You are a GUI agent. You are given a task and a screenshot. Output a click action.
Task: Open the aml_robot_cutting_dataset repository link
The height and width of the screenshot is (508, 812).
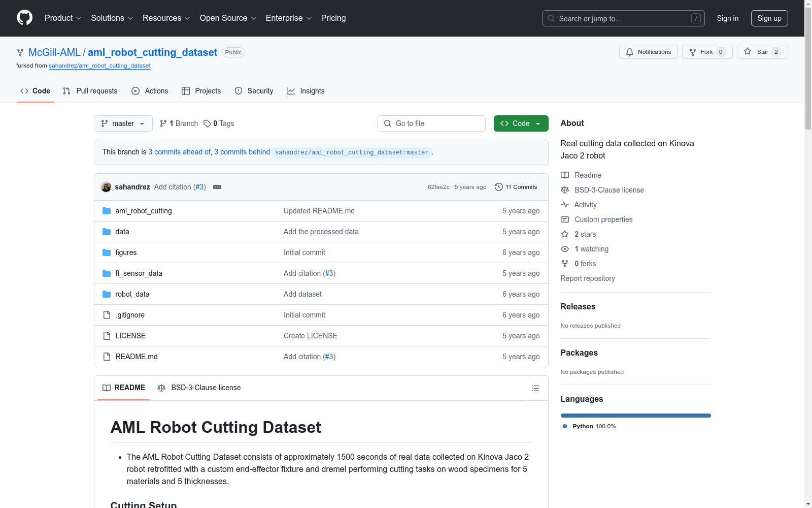point(152,52)
